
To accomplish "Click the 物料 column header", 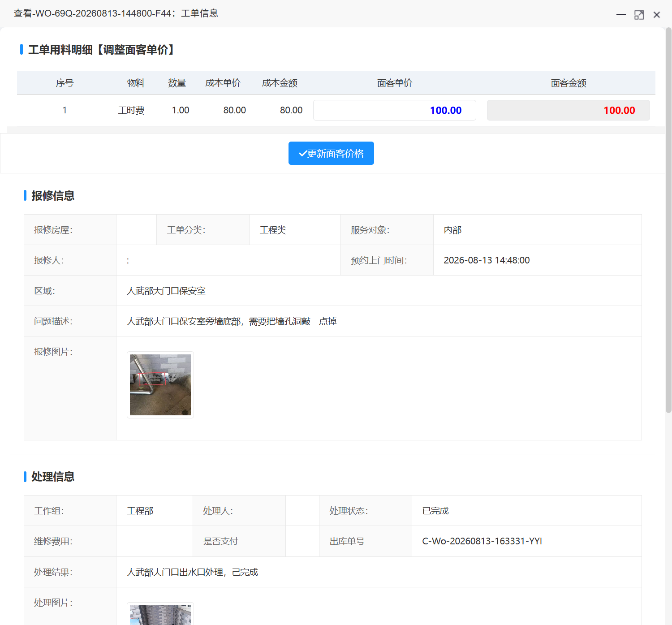I will [x=136, y=83].
